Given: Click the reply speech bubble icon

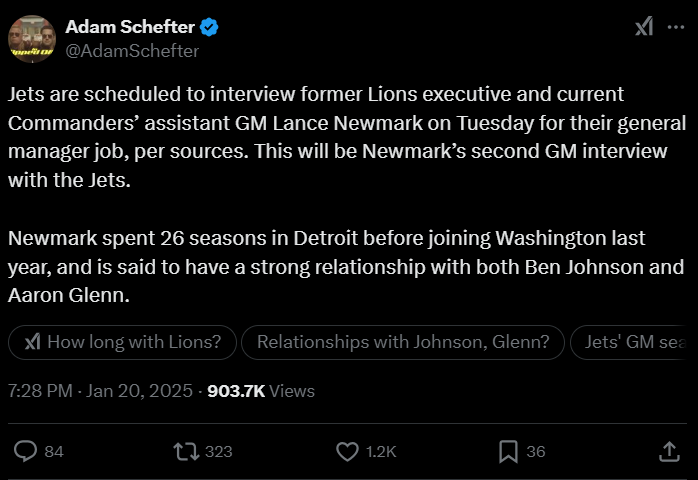Looking at the screenshot, I should (27, 452).
